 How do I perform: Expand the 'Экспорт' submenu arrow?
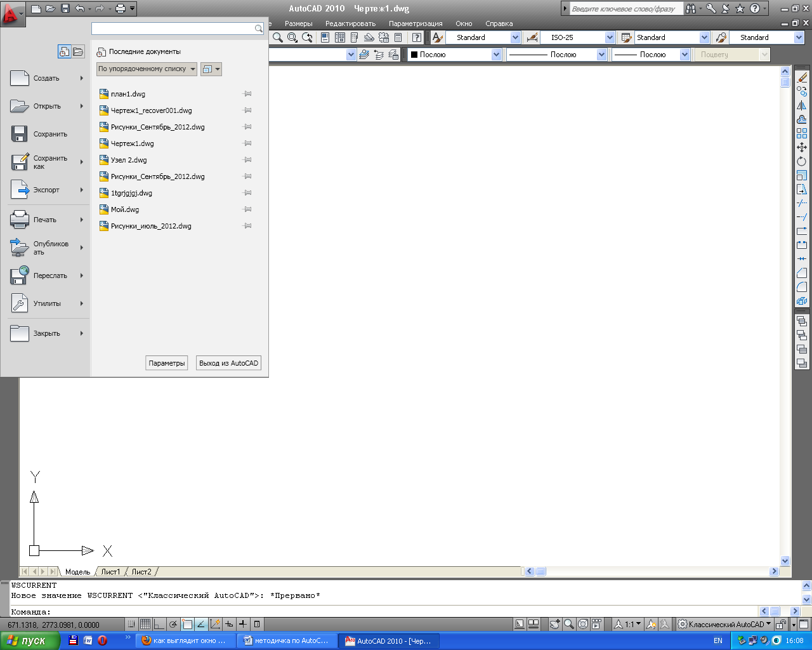pyautogui.click(x=82, y=190)
